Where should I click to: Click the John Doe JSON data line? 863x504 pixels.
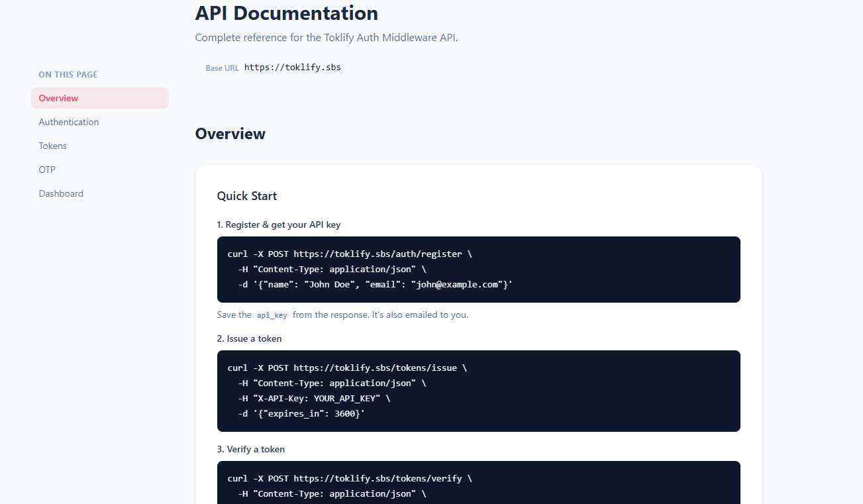click(x=375, y=284)
